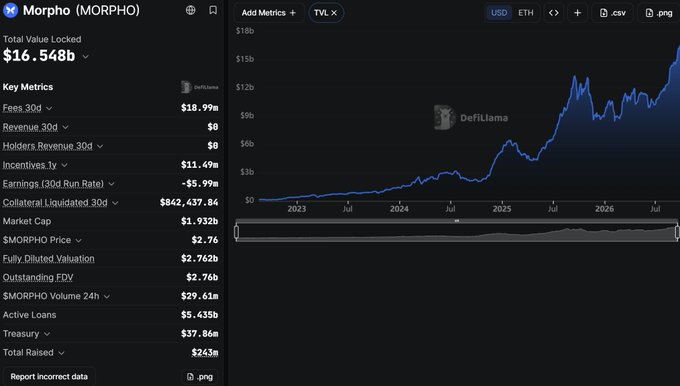
Task: Click the Morpho protocol logo icon
Action: click(10, 10)
